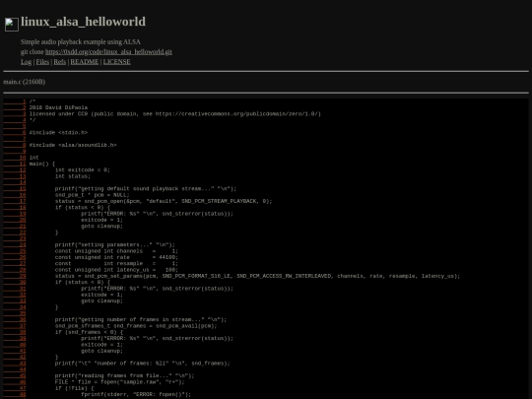Viewport: 532px width, 399px height.
Task: Click 'Simple audio playback example using ALSA' description
Action: tap(81, 42)
